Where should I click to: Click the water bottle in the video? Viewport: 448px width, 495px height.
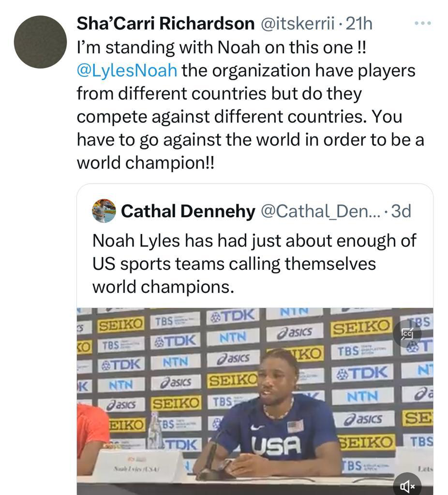[x=155, y=431]
